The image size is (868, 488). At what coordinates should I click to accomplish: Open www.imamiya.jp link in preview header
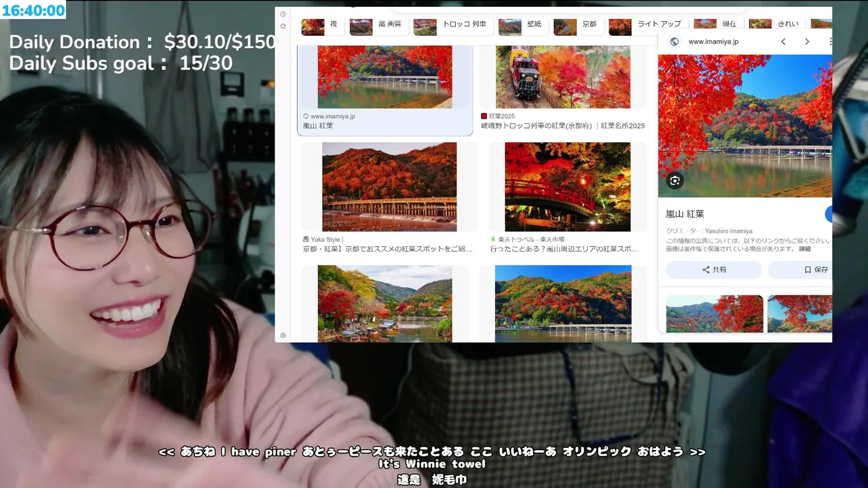[x=713, y=41]
